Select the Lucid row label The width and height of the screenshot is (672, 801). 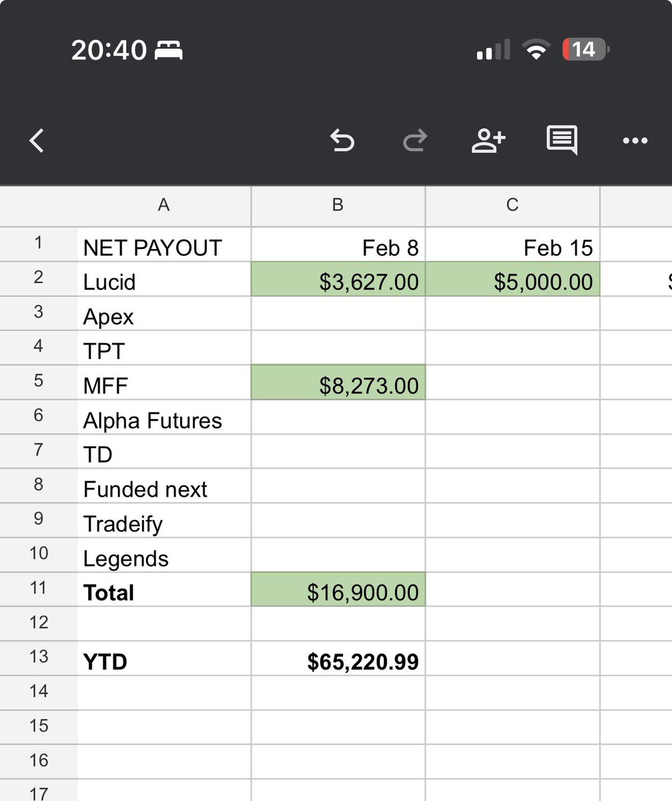[x=164, y=279]
